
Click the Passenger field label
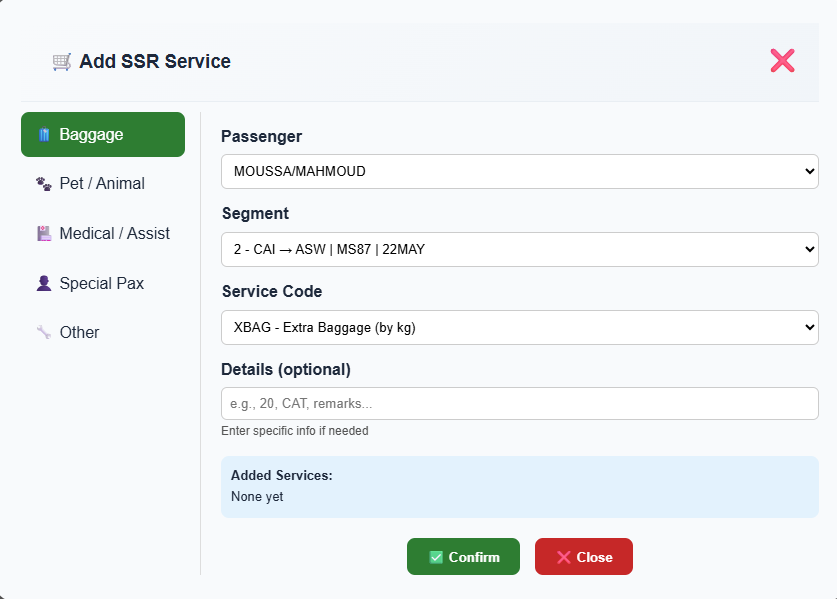(262, 137)
